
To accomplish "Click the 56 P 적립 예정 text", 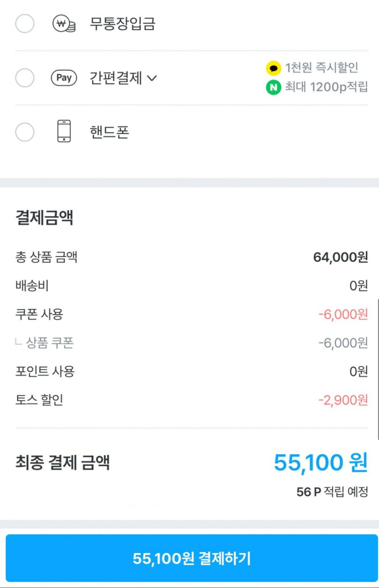I will [332, 492].
